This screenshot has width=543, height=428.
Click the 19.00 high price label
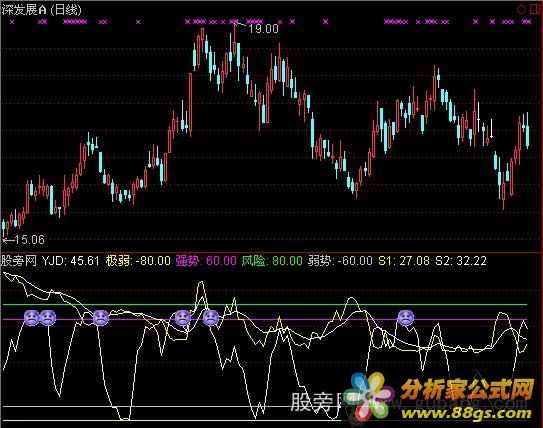(264, 29)
